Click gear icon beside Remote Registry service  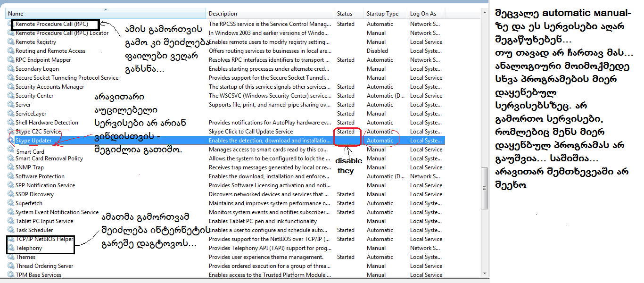point(11,42)
